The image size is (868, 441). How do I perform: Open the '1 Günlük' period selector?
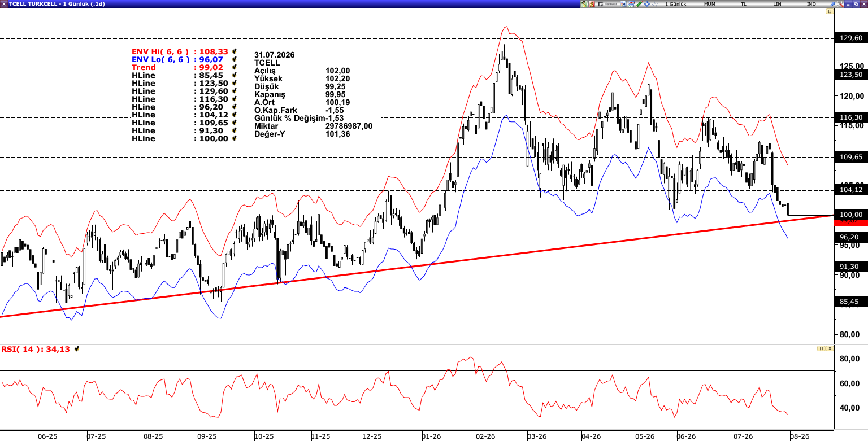[x=676, y=4]
